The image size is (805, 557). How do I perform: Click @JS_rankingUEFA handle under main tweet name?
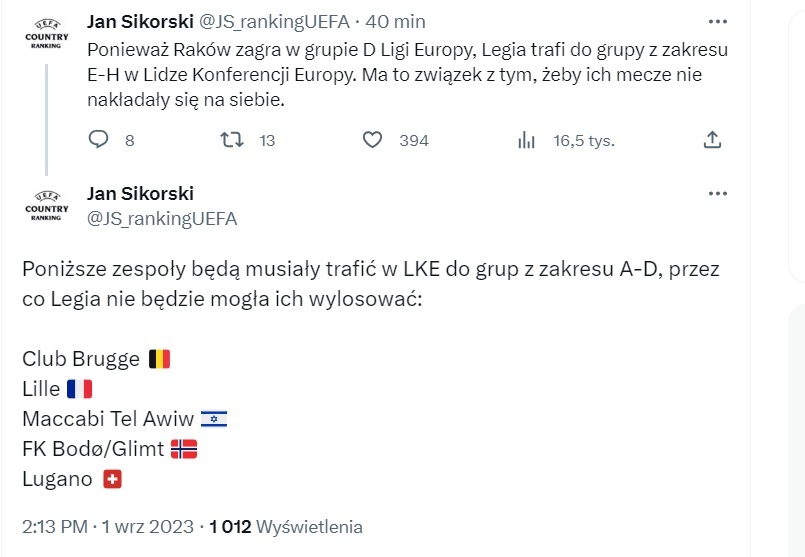point(162,218)
